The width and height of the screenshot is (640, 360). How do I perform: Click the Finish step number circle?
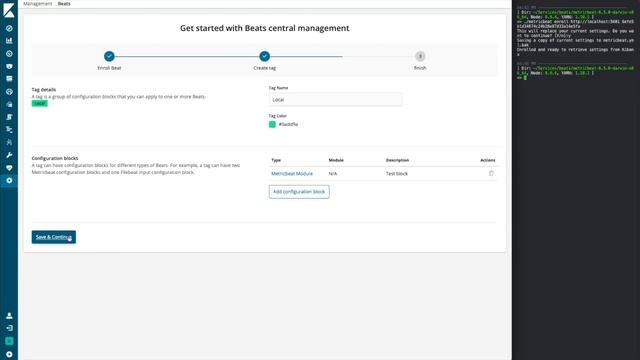[420, 56]
